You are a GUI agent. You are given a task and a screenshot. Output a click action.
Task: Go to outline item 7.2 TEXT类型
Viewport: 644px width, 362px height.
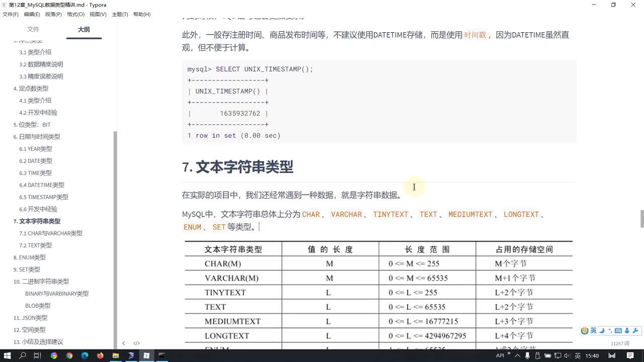tap(36, 245)
